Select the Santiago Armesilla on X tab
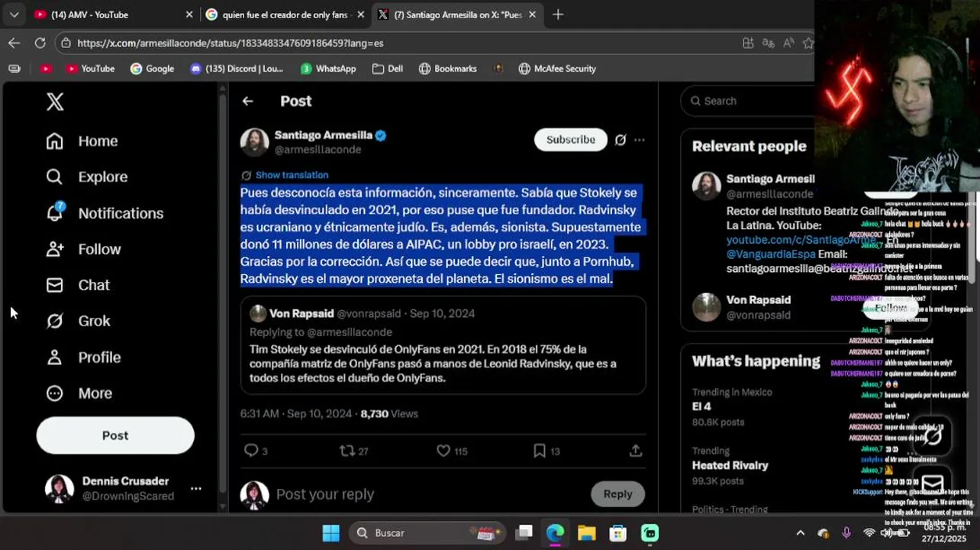The height and width of the screenshot is (550, 980). (456, 15)
